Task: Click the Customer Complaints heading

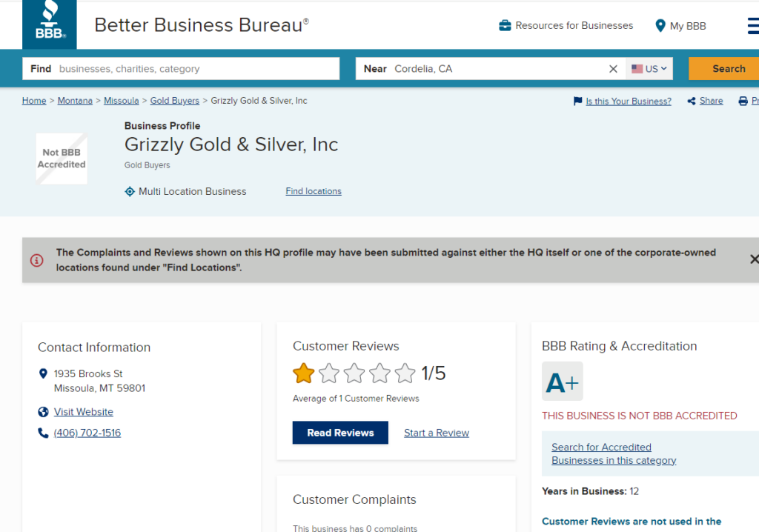Action: (x=354, y=499)
